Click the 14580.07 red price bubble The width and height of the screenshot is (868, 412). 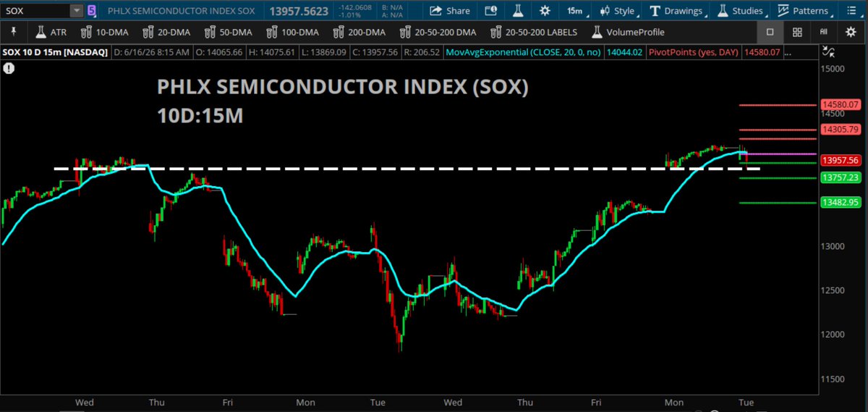tap(841, 105)
